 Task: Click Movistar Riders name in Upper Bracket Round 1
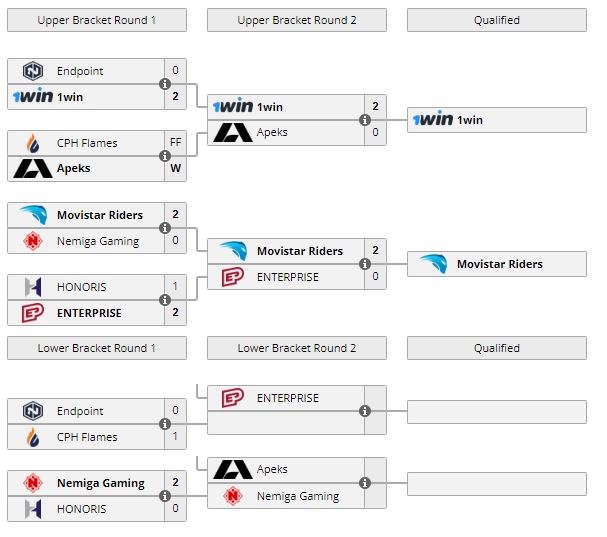pyautogui.click(x=100, y=215)
